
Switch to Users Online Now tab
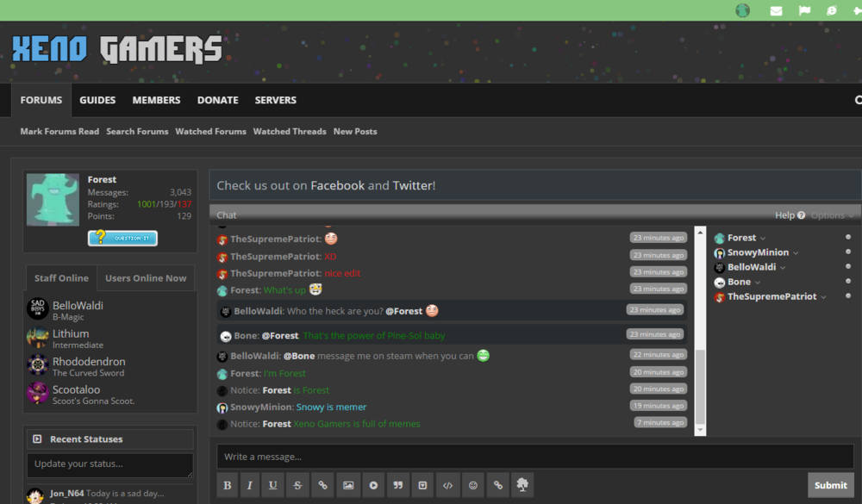pos(146,278)
